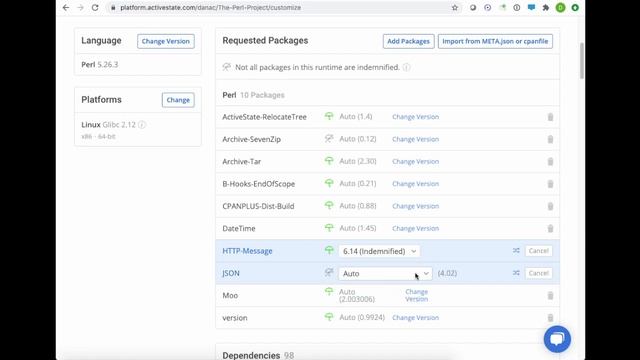Delete Archive-Tar with trash icon
The height and width of the screenshot is (360, 640).
pos(550,162)
